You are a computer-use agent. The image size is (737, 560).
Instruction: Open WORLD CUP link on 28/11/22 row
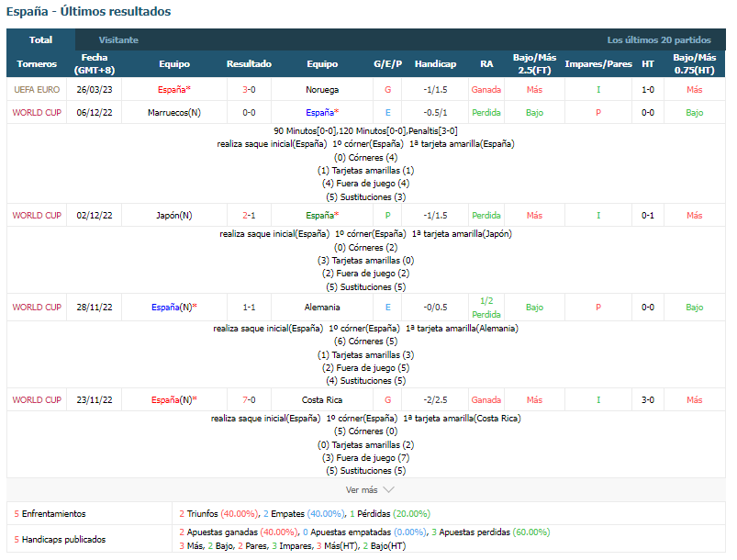pos(37,307)
